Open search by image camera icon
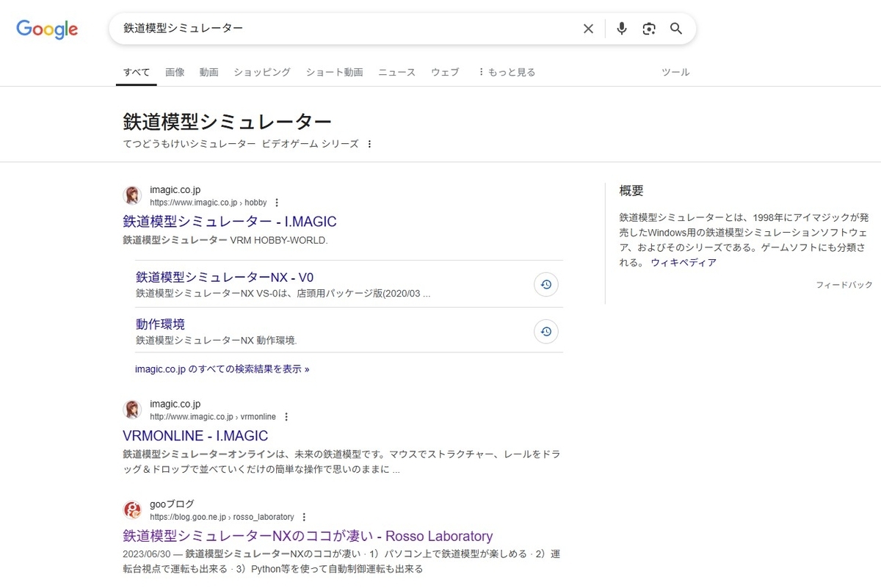This screenshot has height=588, width=881. coord(649,29)
